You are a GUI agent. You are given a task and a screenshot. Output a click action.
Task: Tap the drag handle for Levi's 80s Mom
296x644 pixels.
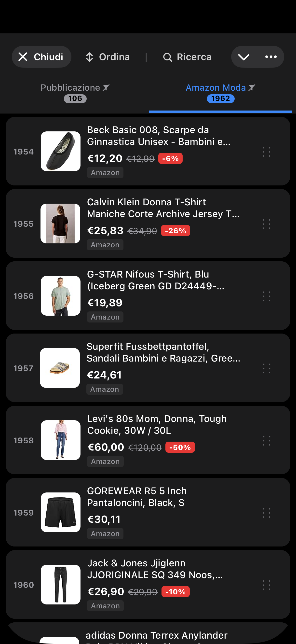tap(267, 440)
